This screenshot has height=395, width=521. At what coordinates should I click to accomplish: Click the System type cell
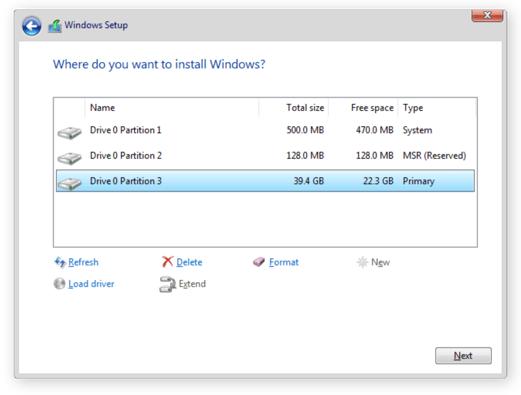[417, 130]
